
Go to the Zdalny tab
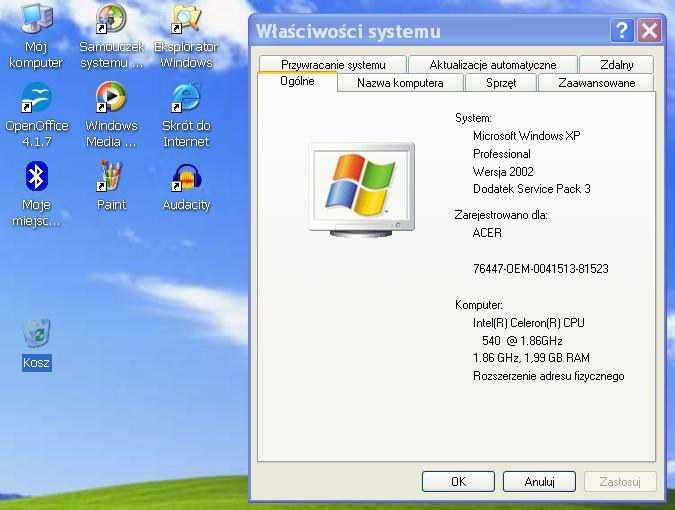tap(616, 65)
